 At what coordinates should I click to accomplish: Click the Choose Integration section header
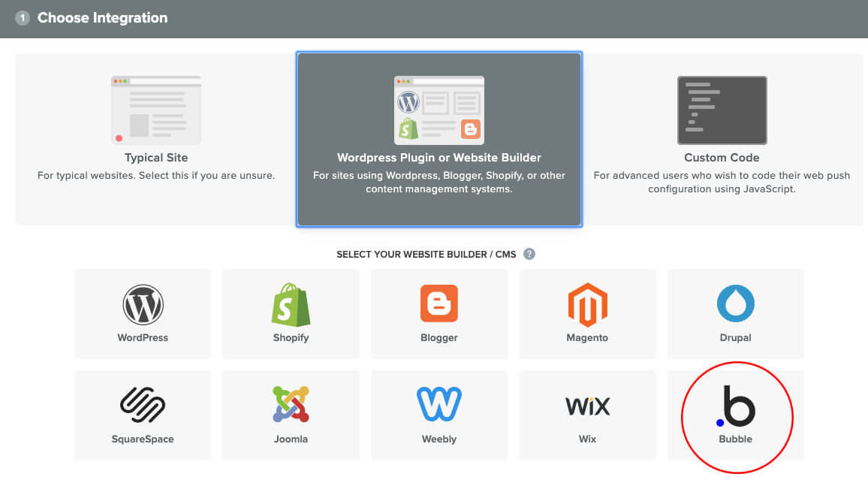[x=102, y=18]
